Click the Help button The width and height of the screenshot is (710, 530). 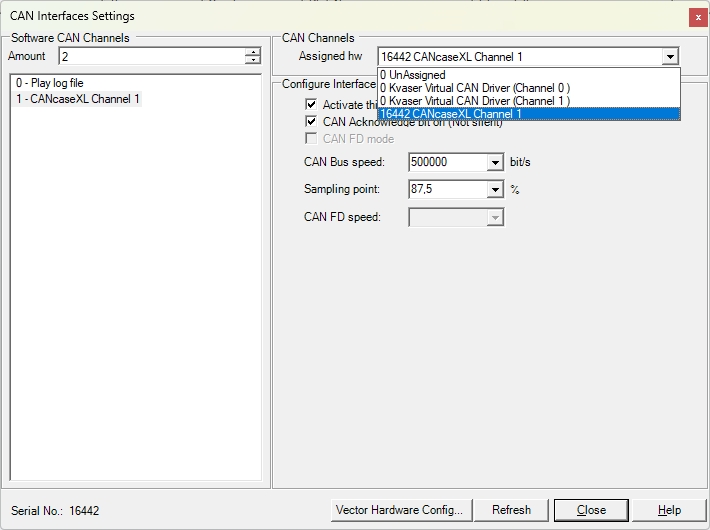669,510
